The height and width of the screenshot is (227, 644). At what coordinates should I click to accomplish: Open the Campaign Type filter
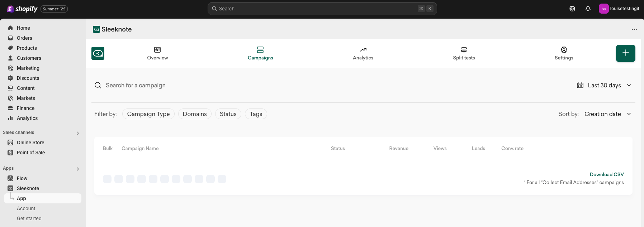click(x=148, y=114)
